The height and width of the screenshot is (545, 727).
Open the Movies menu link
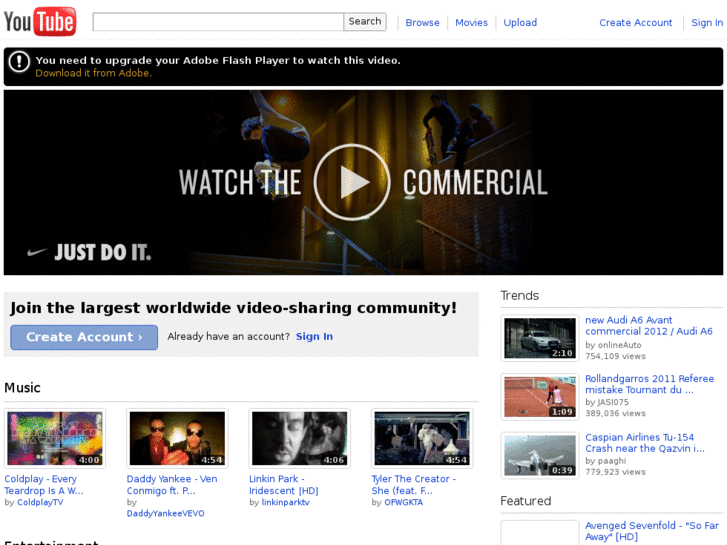pyautogui.click(x=472, y=23)
